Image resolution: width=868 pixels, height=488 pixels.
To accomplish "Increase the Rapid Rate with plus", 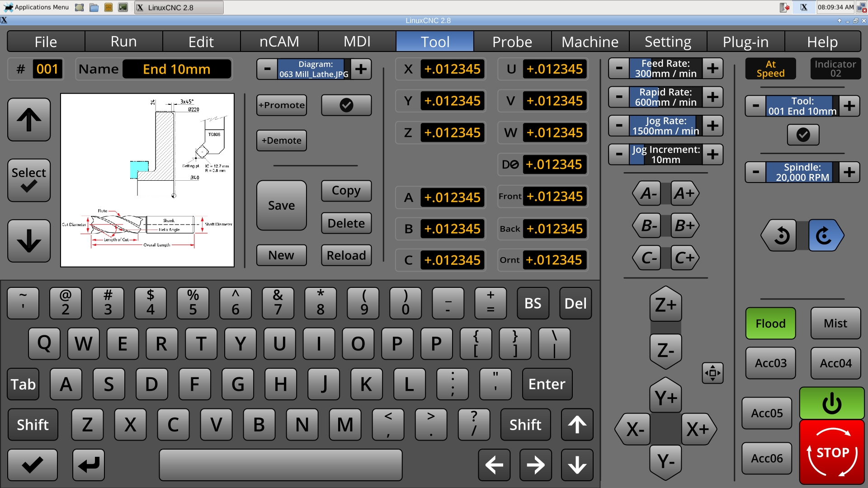I will pos(713,97).
